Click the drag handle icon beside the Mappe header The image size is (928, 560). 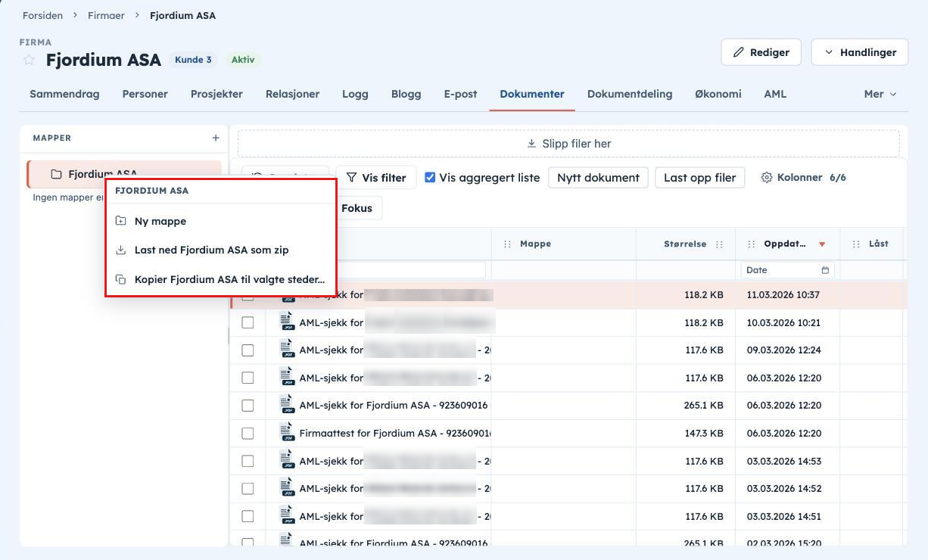pos(508,244)
